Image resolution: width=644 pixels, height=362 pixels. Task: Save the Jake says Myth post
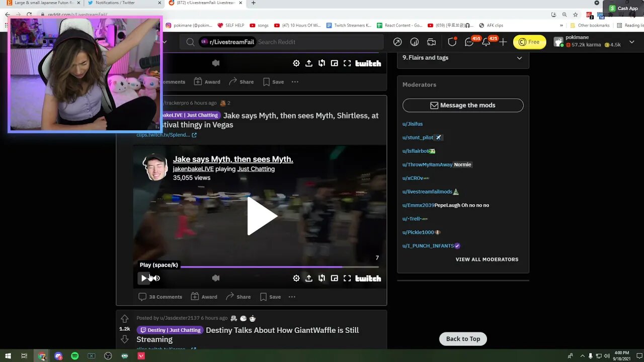[271, 297]
